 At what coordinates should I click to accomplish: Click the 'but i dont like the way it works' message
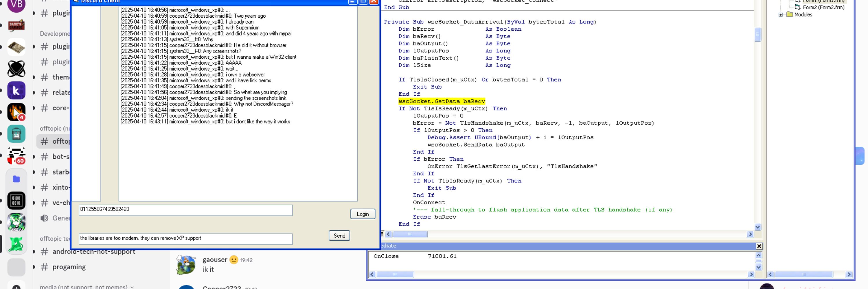click(205, 121)
